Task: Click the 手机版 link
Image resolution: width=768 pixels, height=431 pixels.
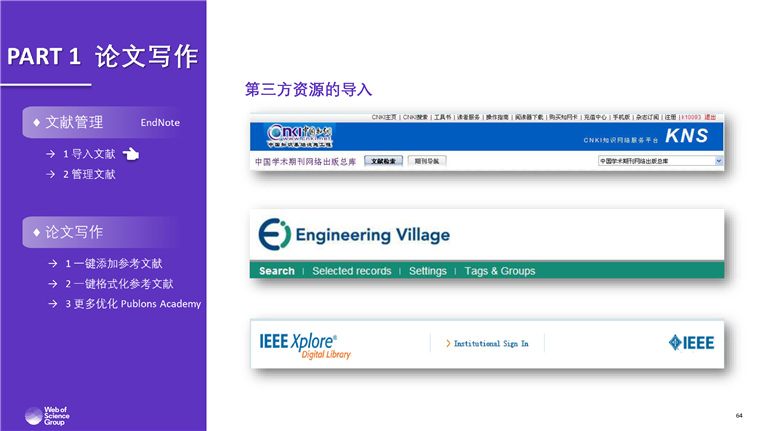Action: [621, 117]
